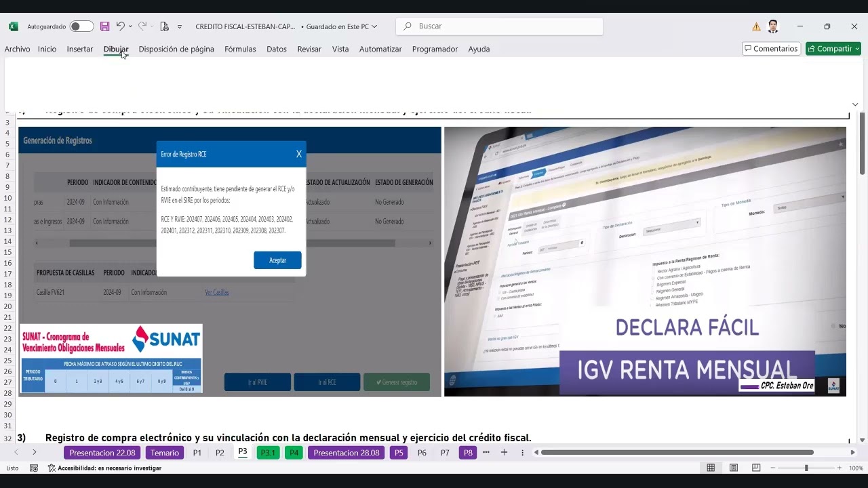
Task: Click the Redo arrow icon
Action: click(x=142, y=26)
